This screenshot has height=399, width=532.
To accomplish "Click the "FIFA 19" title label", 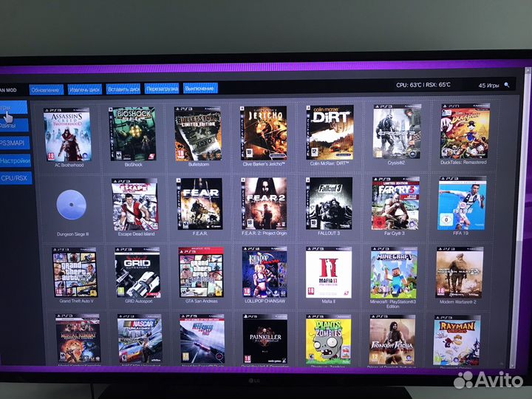I will [x=460, y=233].
